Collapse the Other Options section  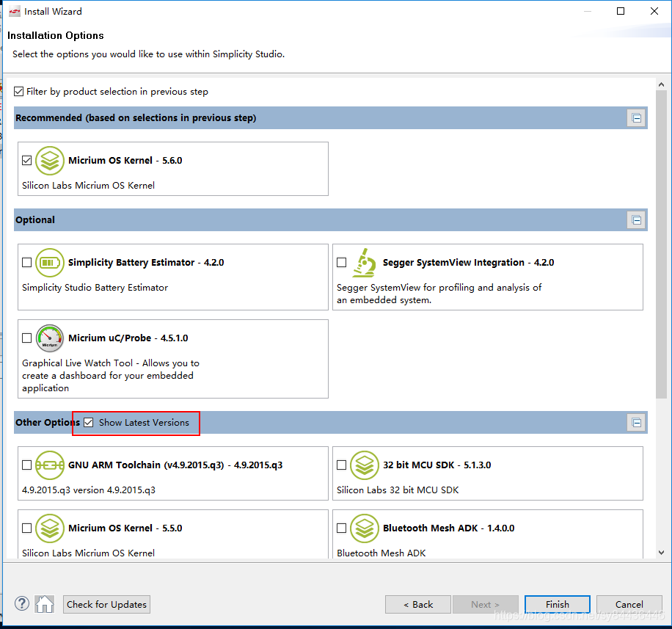pos(636,422)
